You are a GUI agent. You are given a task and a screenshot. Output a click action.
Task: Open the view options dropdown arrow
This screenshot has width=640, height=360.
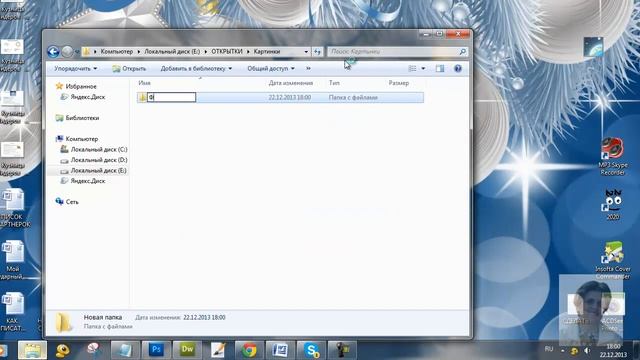point(423,69)
